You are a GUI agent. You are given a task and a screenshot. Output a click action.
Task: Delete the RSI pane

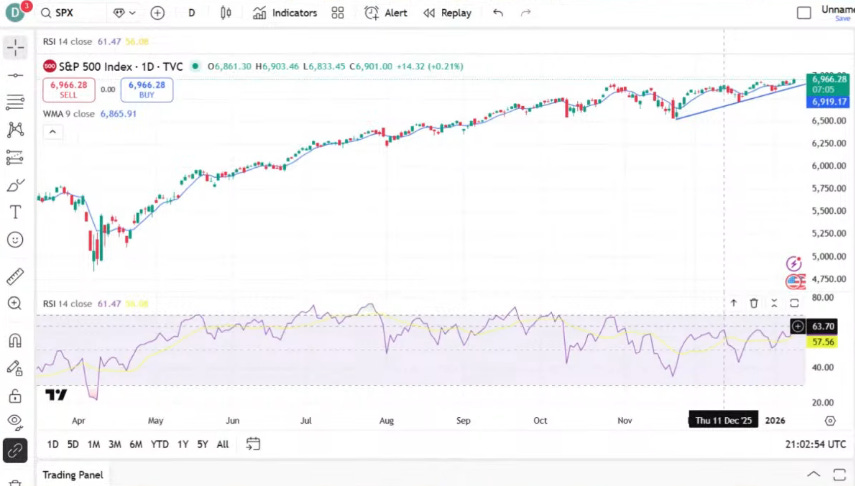pos(754,303)
